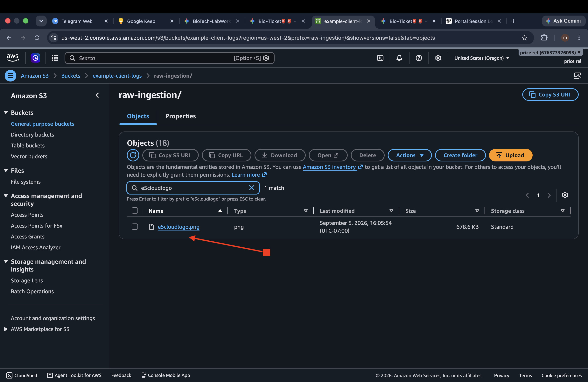The width and height of the screenshot is (588, 382).
Task: Sort by the Size column
Action: (477, 211)
